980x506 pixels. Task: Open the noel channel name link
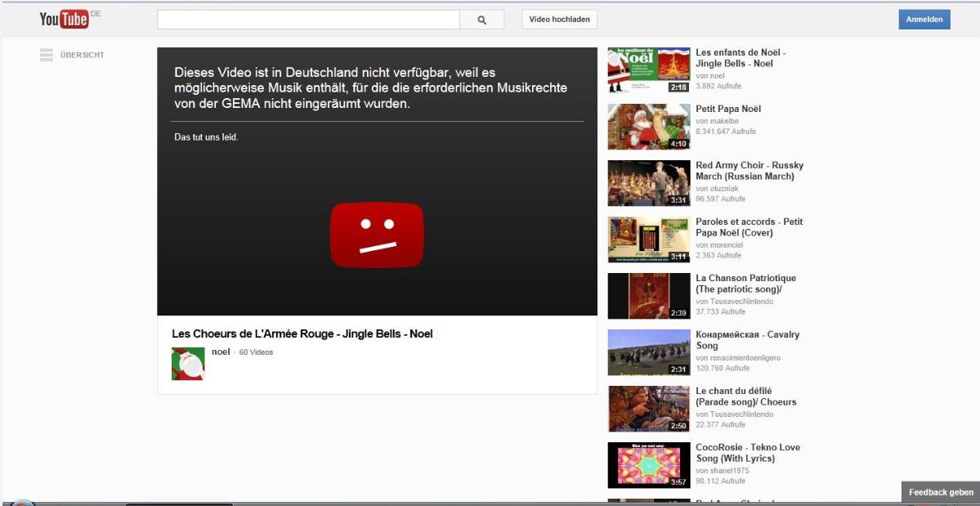[221, 352]
